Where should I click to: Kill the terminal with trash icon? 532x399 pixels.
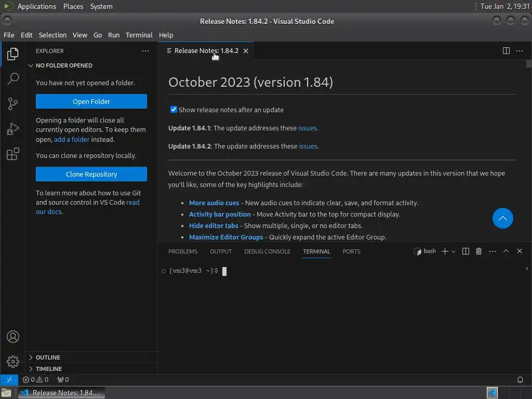coord(478,251)
